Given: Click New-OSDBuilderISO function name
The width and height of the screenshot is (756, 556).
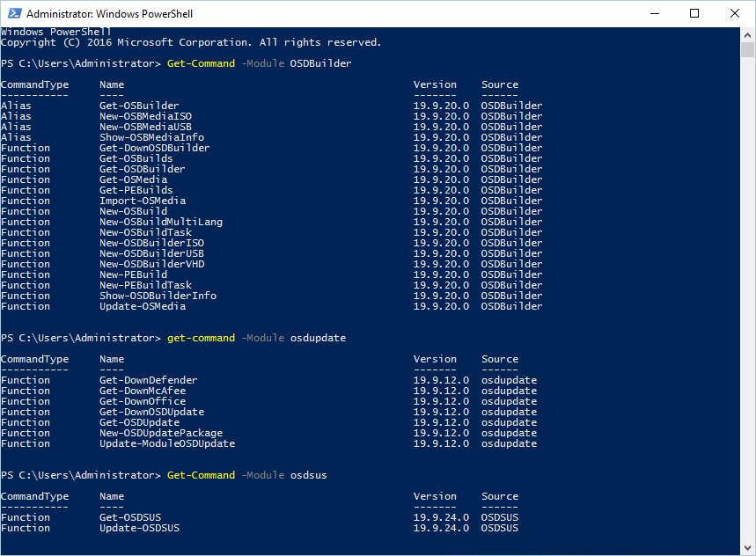Looking at the screenshot, I should (x=151, y=244).
